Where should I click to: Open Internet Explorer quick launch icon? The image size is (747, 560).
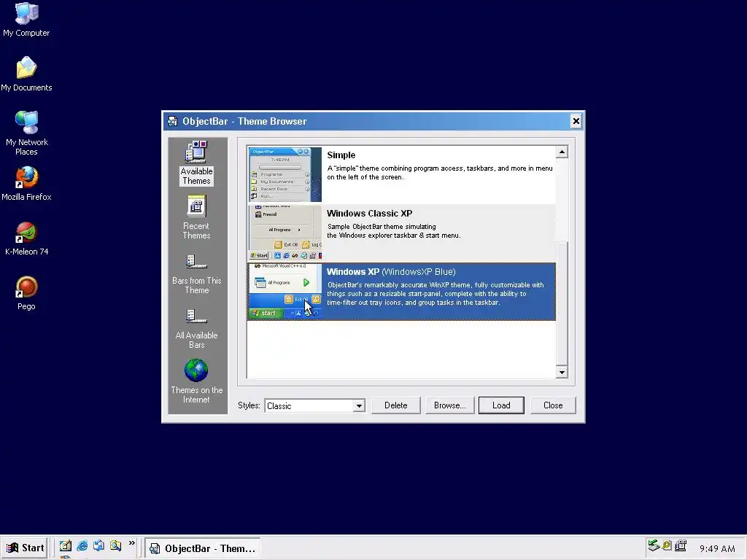pyautogui.click(x=82, y=545)
